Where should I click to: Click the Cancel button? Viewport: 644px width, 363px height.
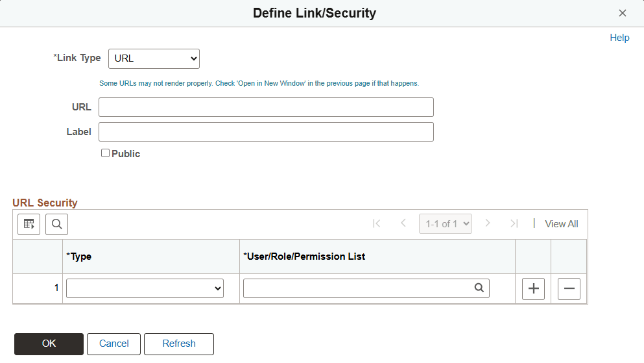[x=113, y=344]
